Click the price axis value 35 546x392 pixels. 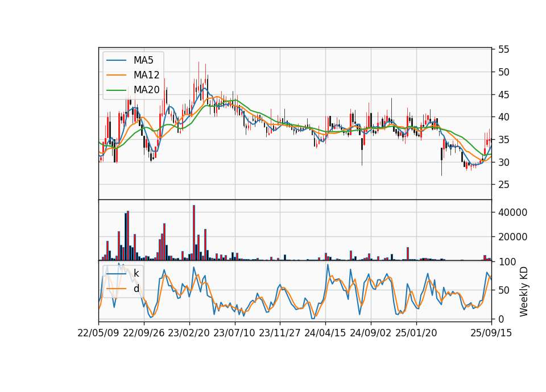click(504, 140)
